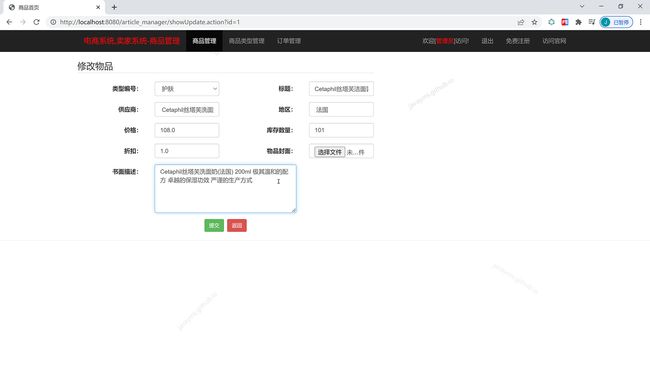
Task: Open the Chrome three-dot menu
Action: click(x=640, y=22)
